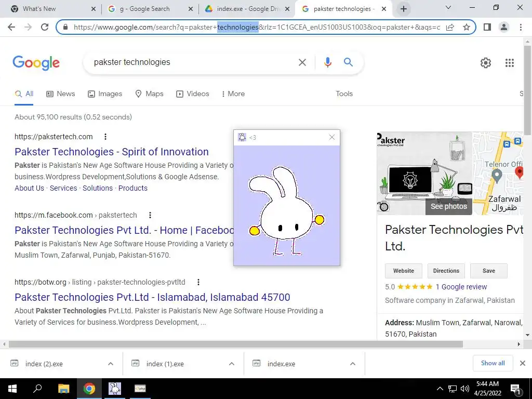
Task: Start voice search with microphone
Action: (x=327, y=62)
